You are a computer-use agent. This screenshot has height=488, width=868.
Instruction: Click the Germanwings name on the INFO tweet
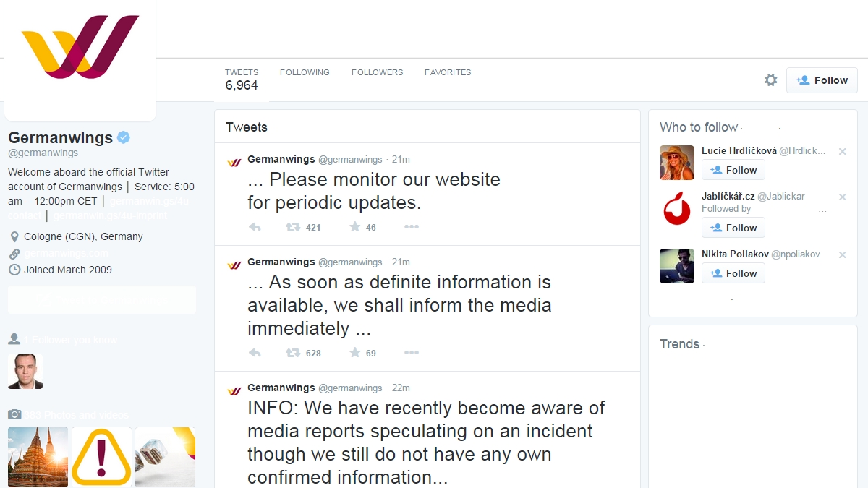[281, 388]
